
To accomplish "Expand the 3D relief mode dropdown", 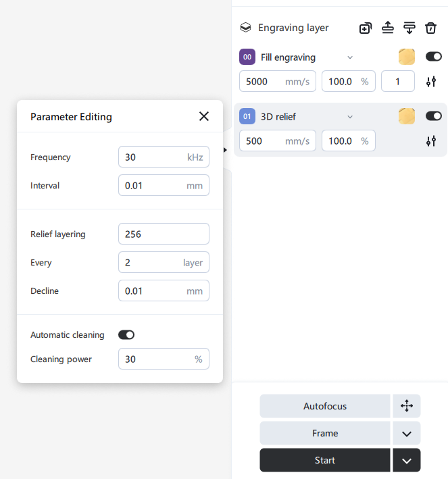I will pos(350,117).
